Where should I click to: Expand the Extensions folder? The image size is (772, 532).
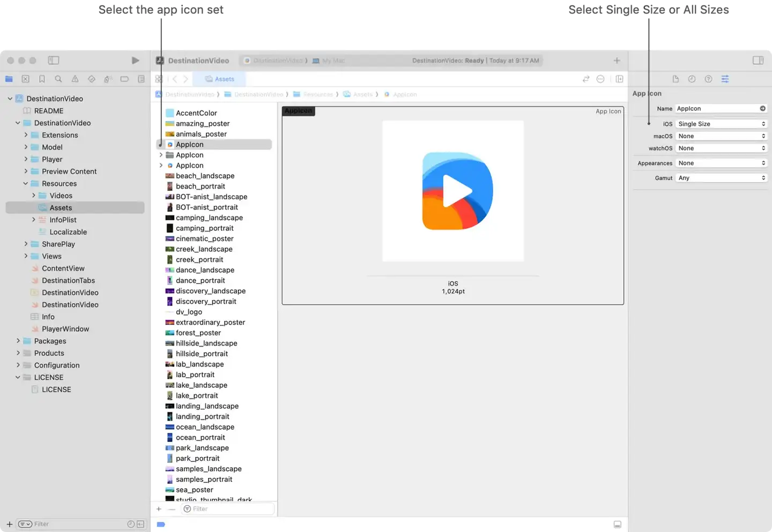(x=26, y=135)
